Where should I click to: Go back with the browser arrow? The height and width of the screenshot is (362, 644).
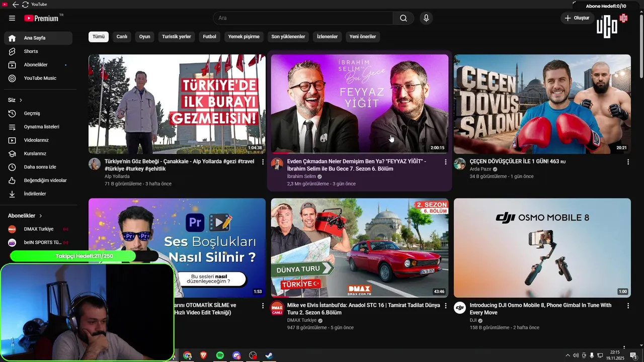[16, 5]
